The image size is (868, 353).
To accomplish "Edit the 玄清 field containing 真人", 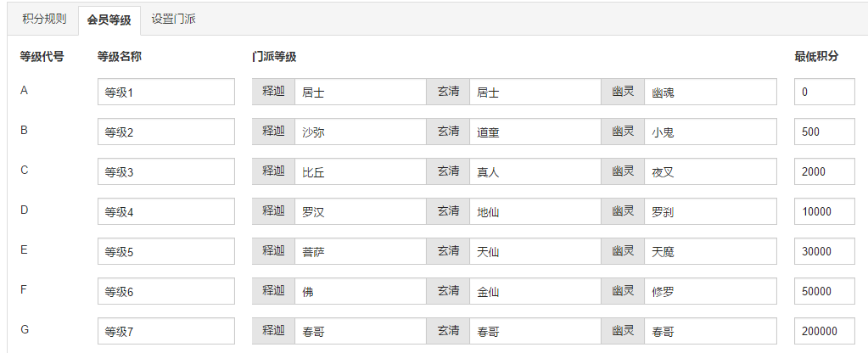I will click(x=535, y=171).
